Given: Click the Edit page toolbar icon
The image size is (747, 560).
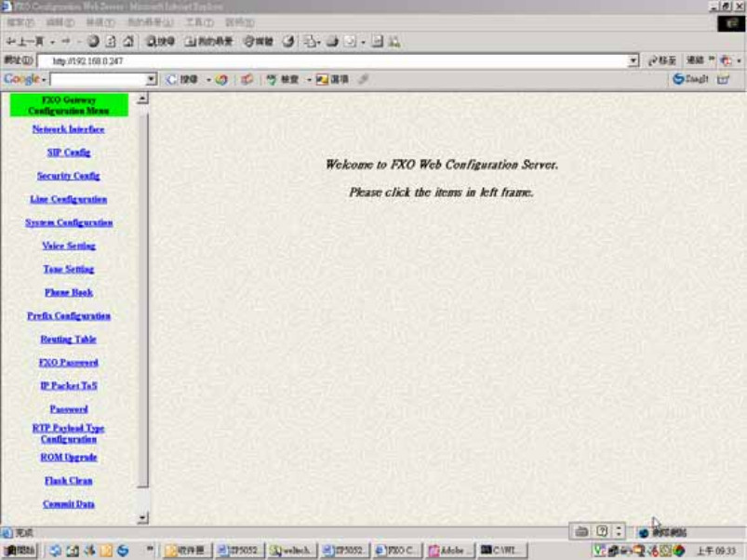Looking at the screenshot, I should 350,42.
